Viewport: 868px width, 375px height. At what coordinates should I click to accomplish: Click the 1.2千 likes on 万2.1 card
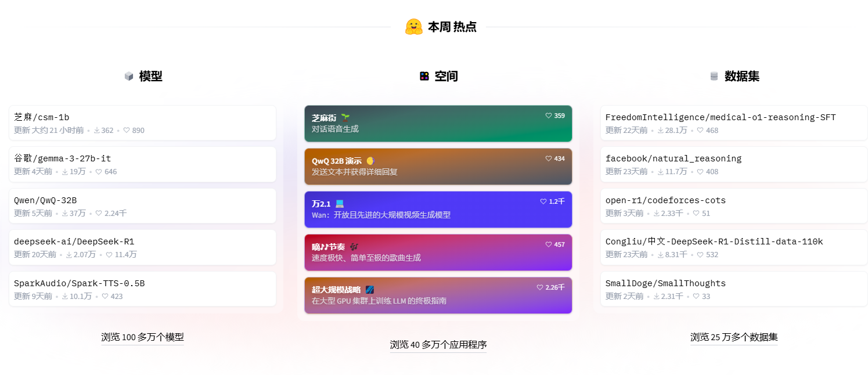[x=557, y=201]
